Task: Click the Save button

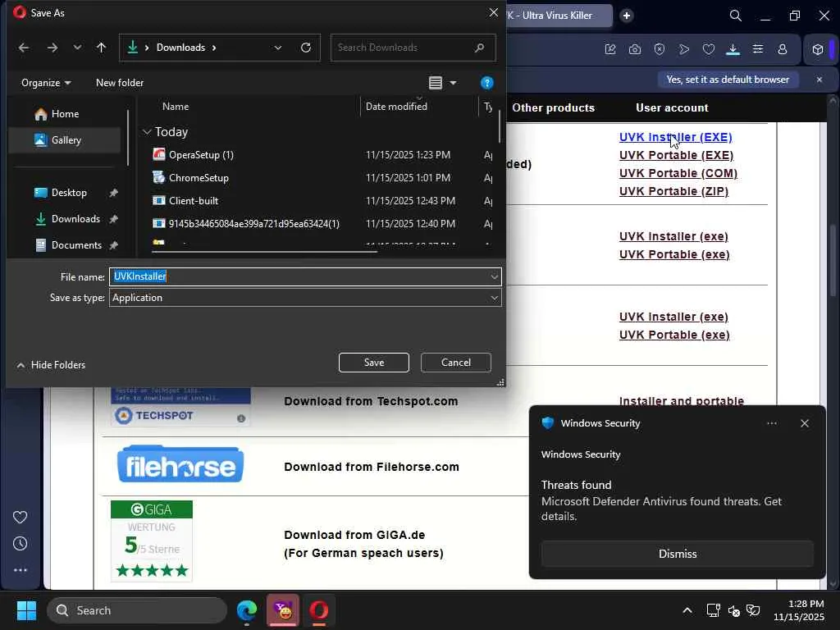Action: tap(374, 363)
